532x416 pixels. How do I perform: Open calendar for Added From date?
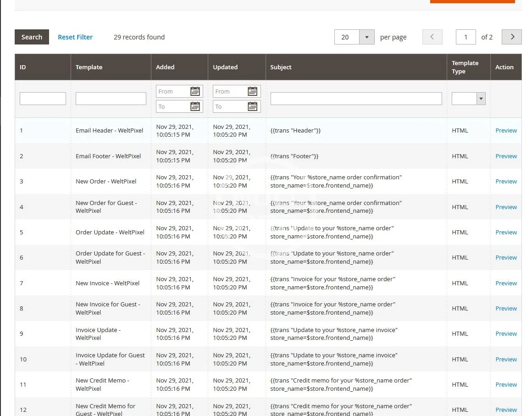pyautogui.click(x=195, y=91)
